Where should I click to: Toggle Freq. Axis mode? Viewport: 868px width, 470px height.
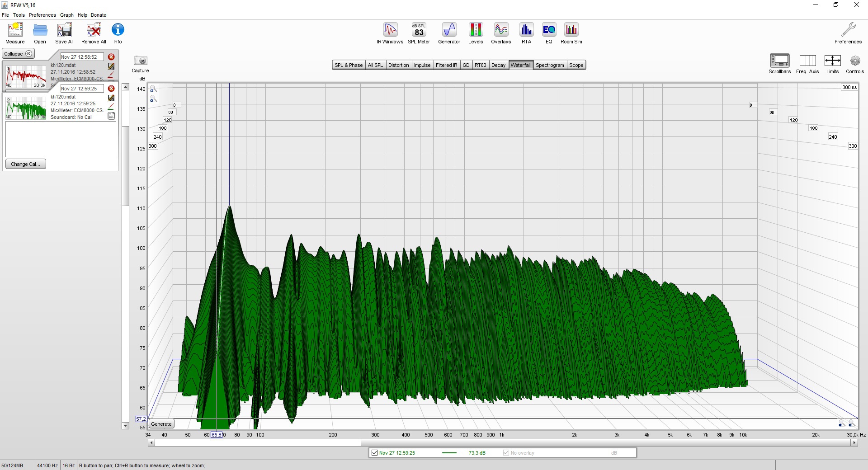pos(807,64)
